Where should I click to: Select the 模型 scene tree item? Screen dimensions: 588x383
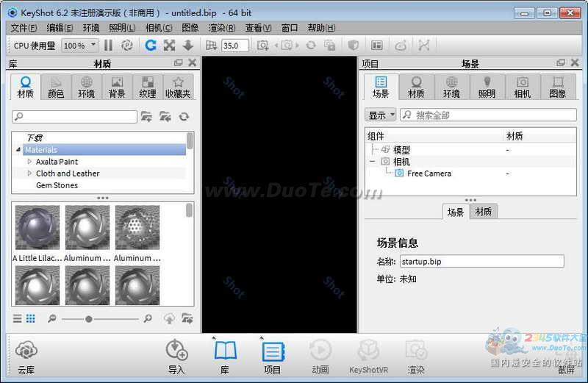(401, 150)
